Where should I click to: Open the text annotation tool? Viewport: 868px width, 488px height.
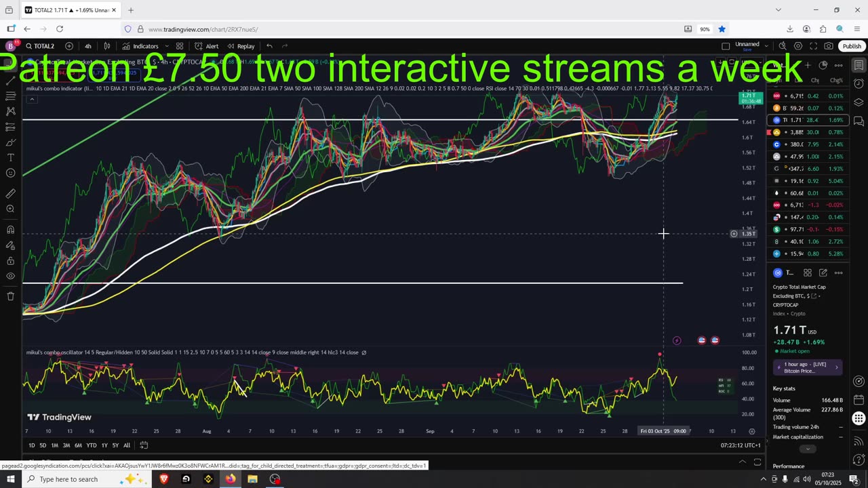point(10,157)
